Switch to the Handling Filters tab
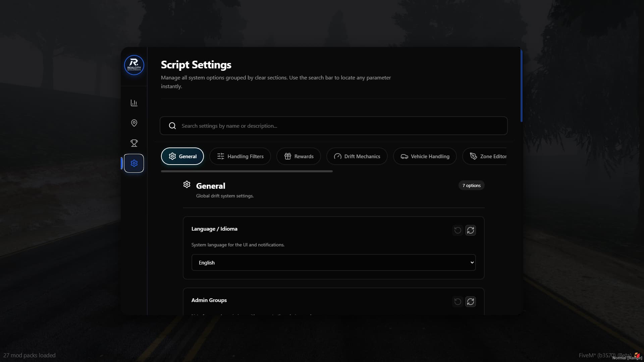 click(x=240, y=156)
